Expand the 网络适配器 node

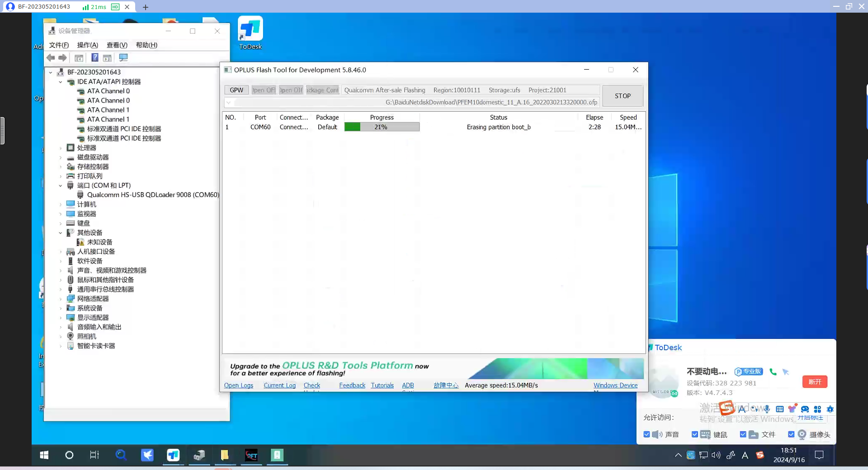point(61,299)
